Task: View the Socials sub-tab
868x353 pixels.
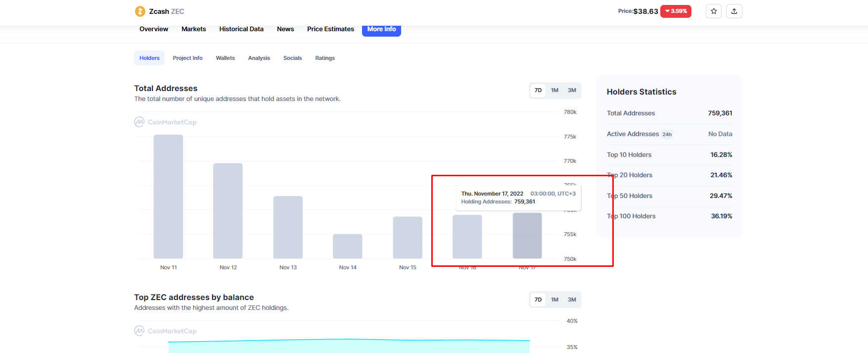Action: pyautogui.click(x=292, y=58)
